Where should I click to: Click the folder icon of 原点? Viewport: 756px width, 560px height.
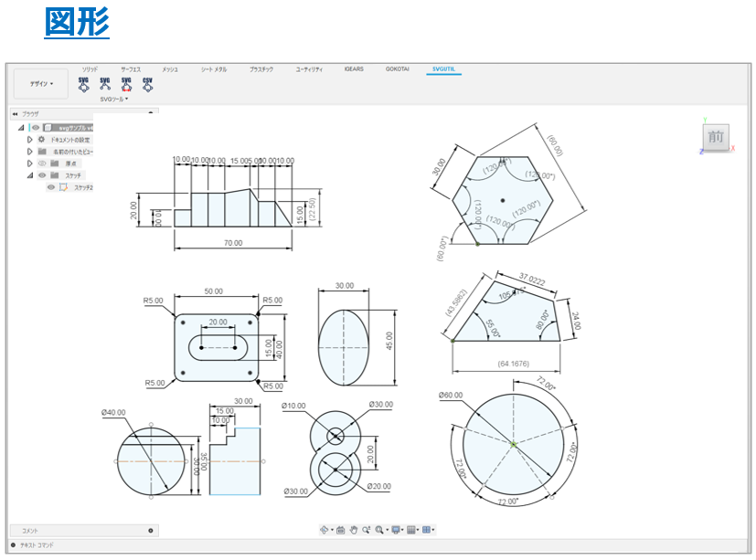coord(55,164)
